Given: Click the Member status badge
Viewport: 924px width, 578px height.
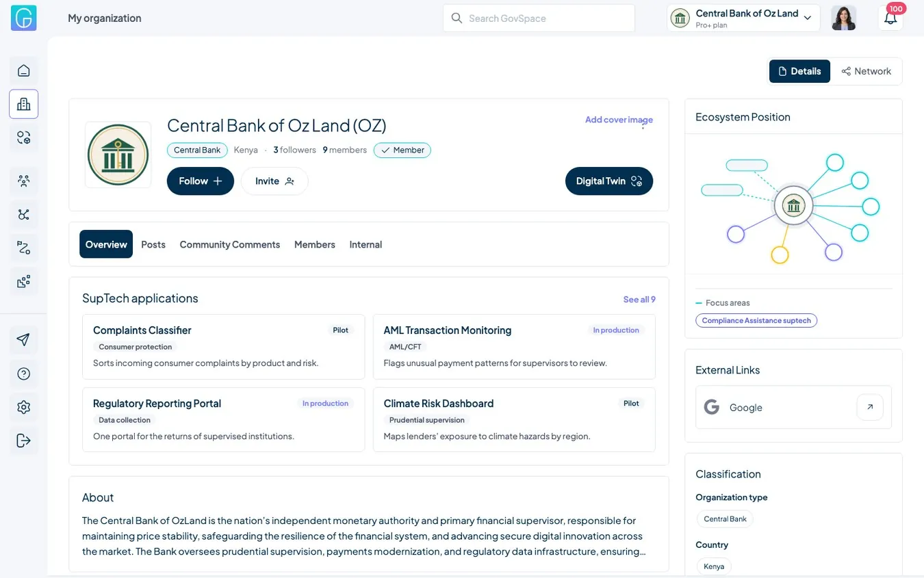Looking at the screenshot, I should coord(402,150).
